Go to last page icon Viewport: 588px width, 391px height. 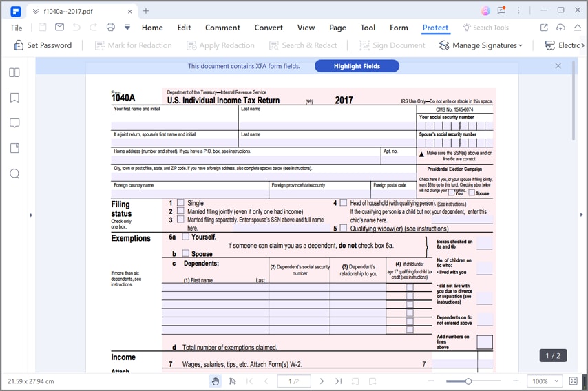click(338, 381)
